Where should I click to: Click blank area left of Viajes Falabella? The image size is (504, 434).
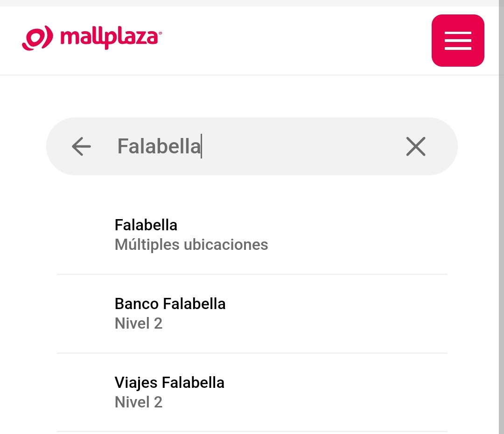pyautogui.click(x=85, y=392)
